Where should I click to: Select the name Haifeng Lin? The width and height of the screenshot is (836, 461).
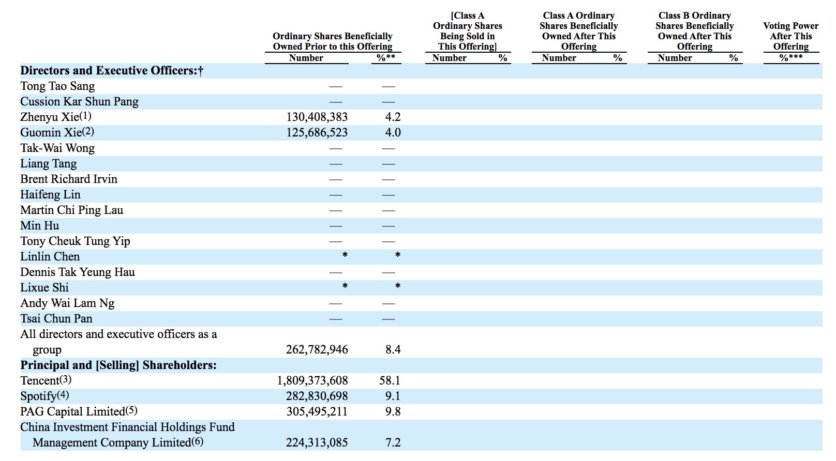tap(51, 195)
